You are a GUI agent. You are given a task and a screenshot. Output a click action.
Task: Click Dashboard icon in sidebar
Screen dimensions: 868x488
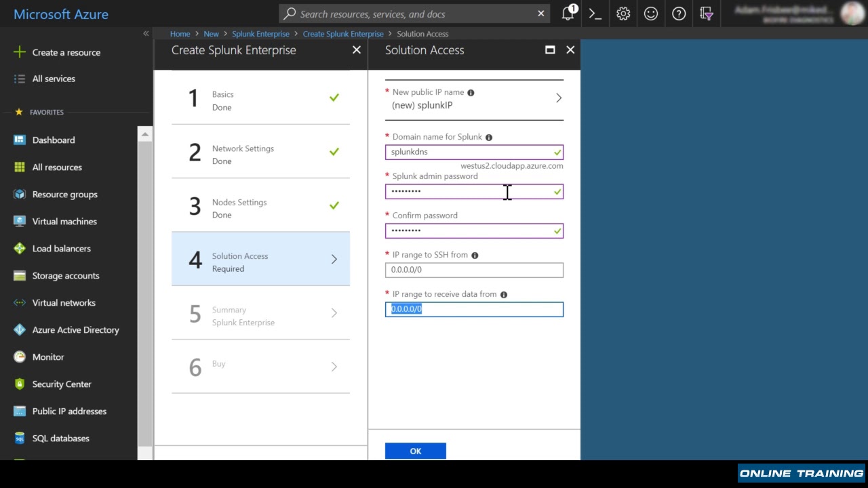[x=20, y=140]
